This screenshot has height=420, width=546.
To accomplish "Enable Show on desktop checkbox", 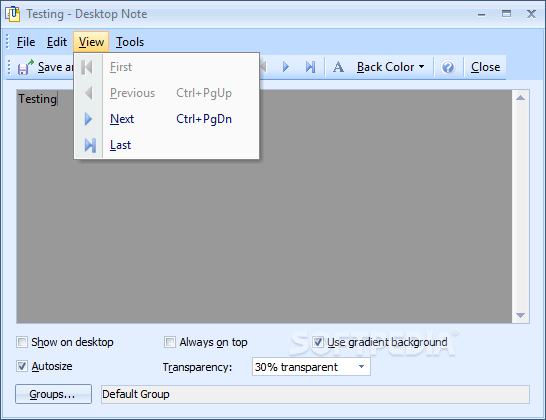I will 22,342.
